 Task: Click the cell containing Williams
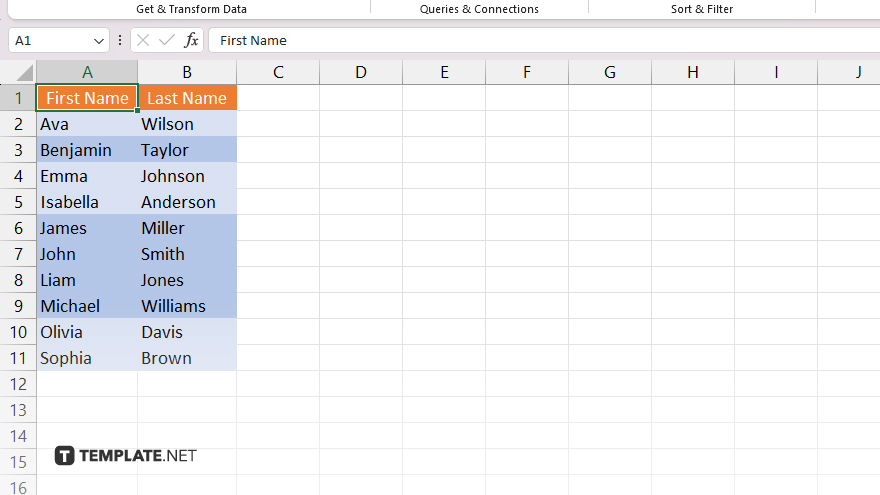(187, 306)
